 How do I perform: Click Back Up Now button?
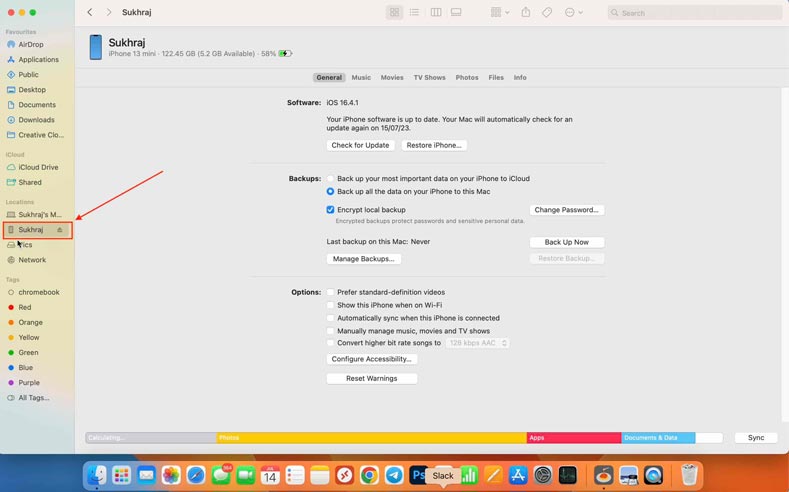567,242
